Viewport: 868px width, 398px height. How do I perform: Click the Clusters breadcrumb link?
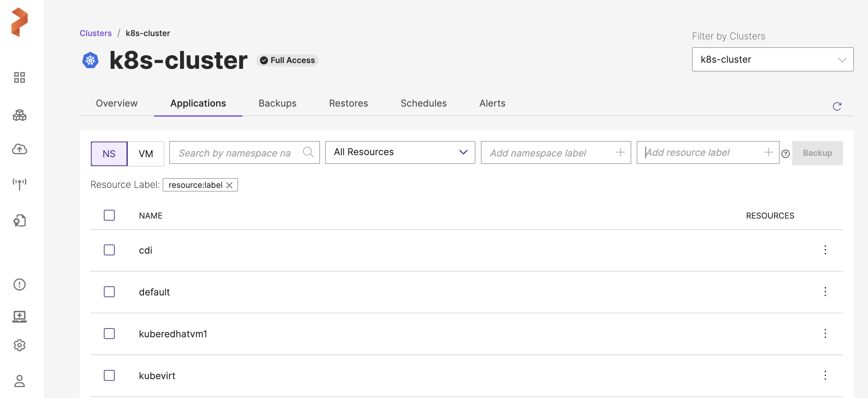tap(95, 33)
